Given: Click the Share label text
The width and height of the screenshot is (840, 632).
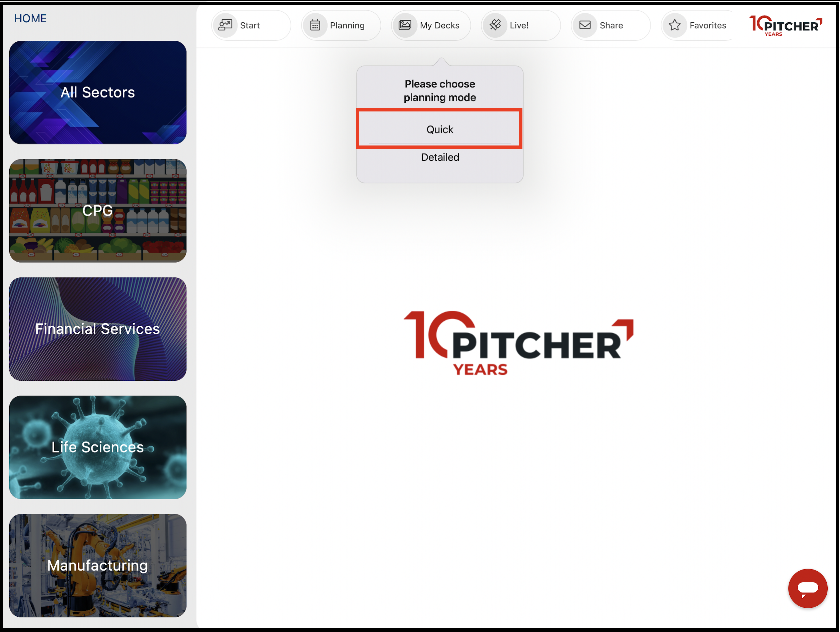Looking at the screenshot, I should click(611, 25).
